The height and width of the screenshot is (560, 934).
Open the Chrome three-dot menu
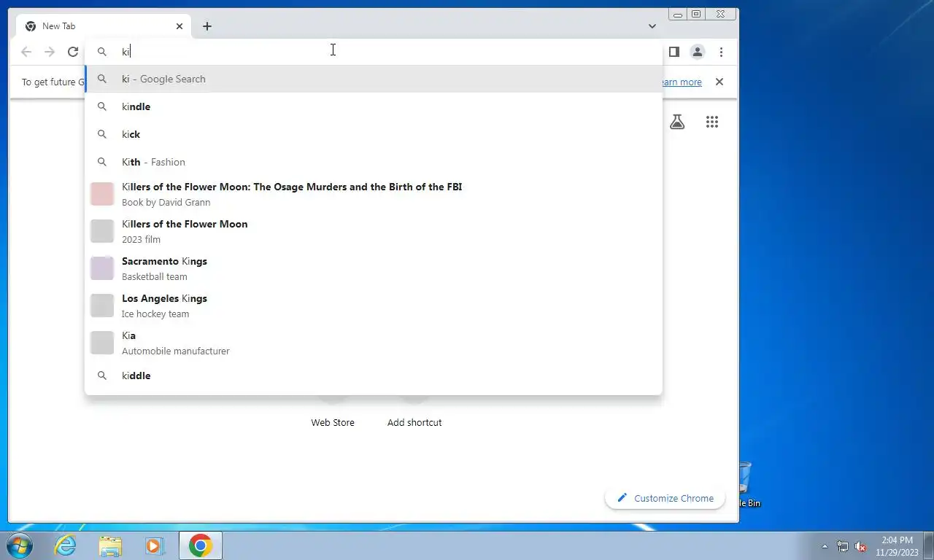point(721,52)
